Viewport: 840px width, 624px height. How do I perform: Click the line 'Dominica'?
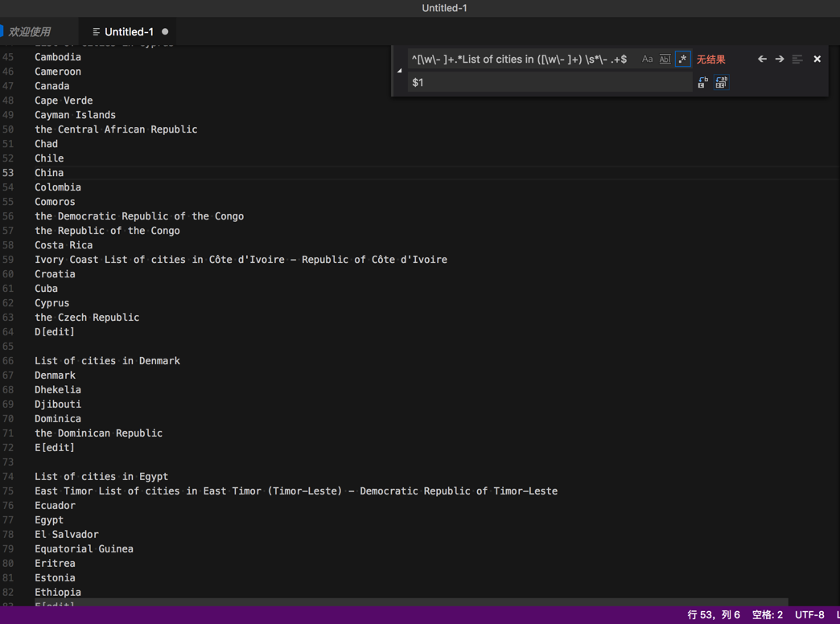click(58, 418)
